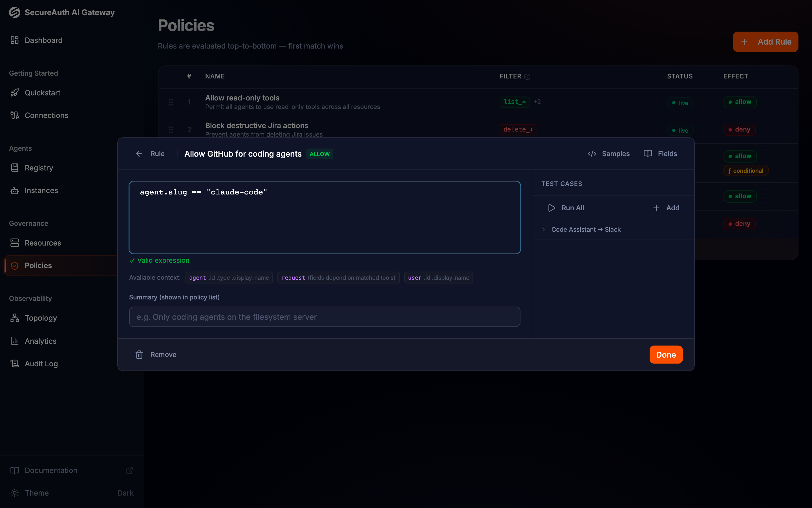Open Analytics from the sidebar

41,341
